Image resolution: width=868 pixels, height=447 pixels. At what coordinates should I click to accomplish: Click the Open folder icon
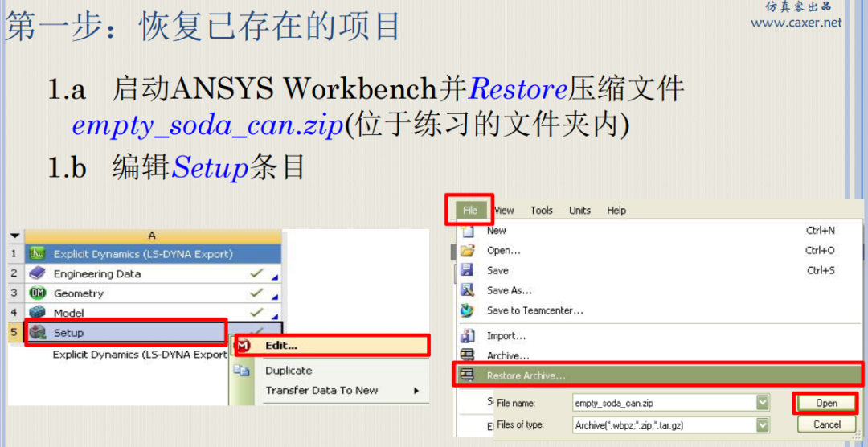click(x=468, y=250)
